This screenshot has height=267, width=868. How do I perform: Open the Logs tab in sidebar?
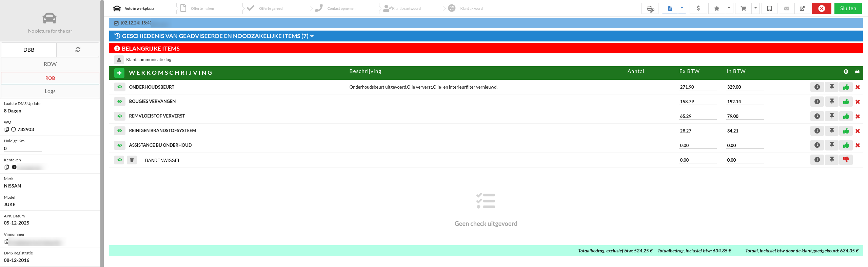[50, 91]
